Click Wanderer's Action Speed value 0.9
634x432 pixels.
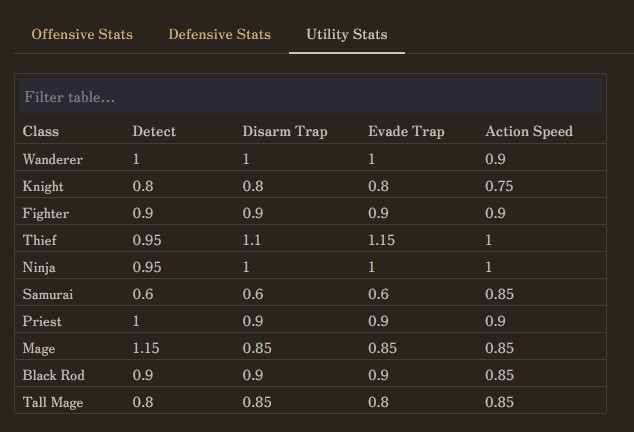[495, 159]
